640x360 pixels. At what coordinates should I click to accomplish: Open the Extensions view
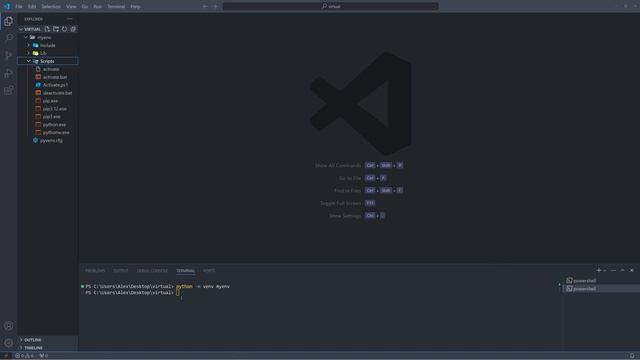tap(9, 90)
